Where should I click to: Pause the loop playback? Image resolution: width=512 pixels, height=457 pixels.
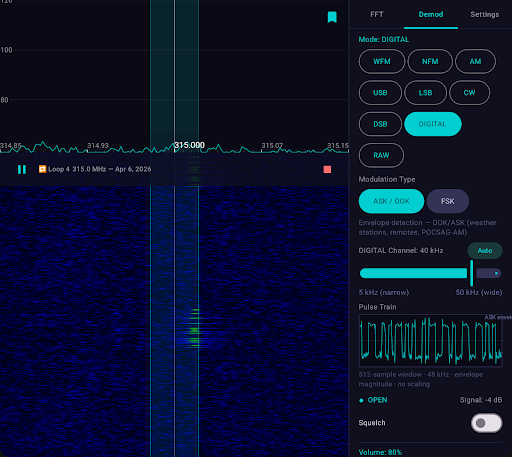click(x=22, y=169)
